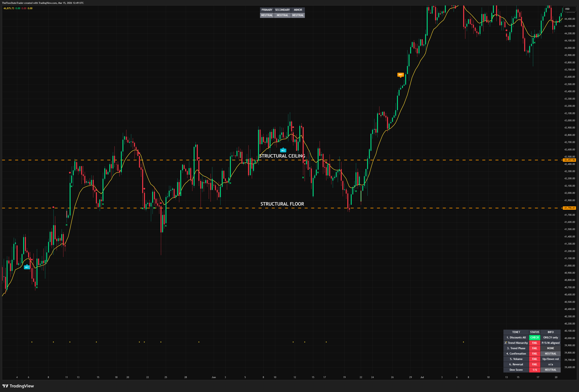
Task: Click the red 1/6 score cell
Action: [535, 370]
